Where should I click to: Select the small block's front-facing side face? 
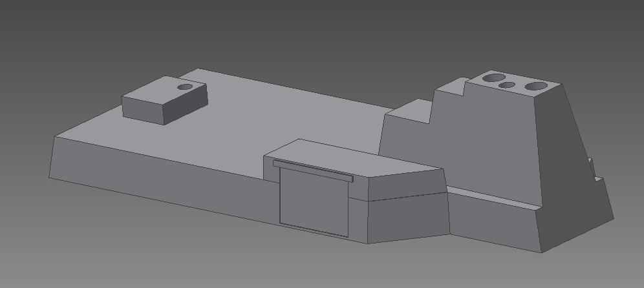point(143,111)
